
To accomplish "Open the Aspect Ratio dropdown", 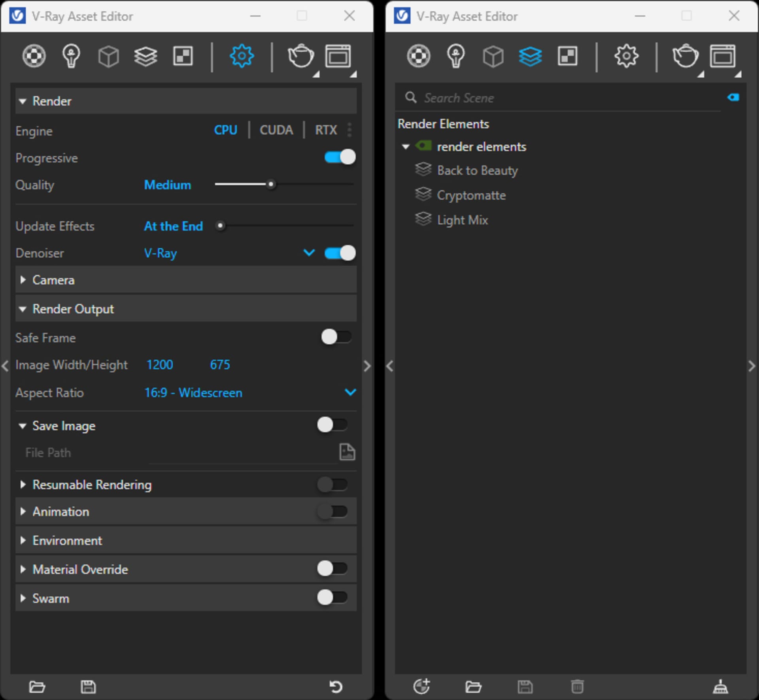I will point(350,392).
